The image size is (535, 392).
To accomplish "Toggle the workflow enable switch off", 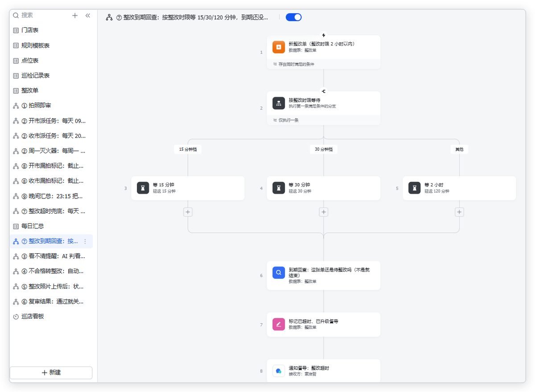I will (294, 17).
